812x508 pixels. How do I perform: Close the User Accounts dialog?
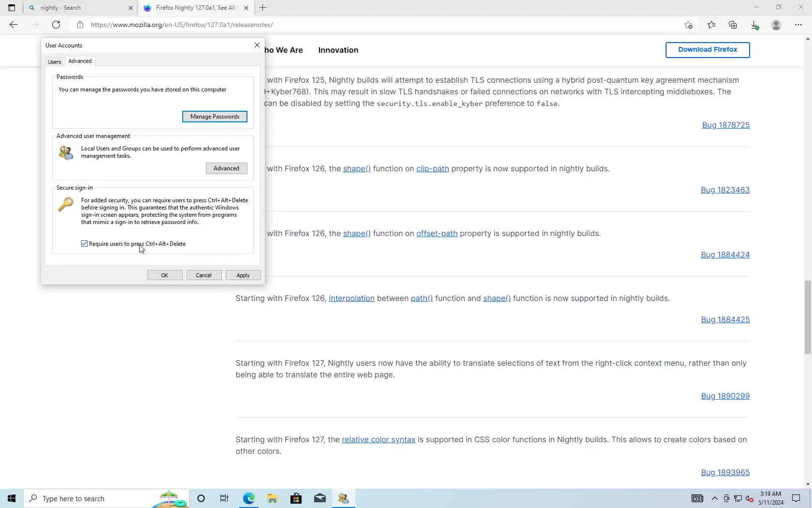click(x=257, y=45)
